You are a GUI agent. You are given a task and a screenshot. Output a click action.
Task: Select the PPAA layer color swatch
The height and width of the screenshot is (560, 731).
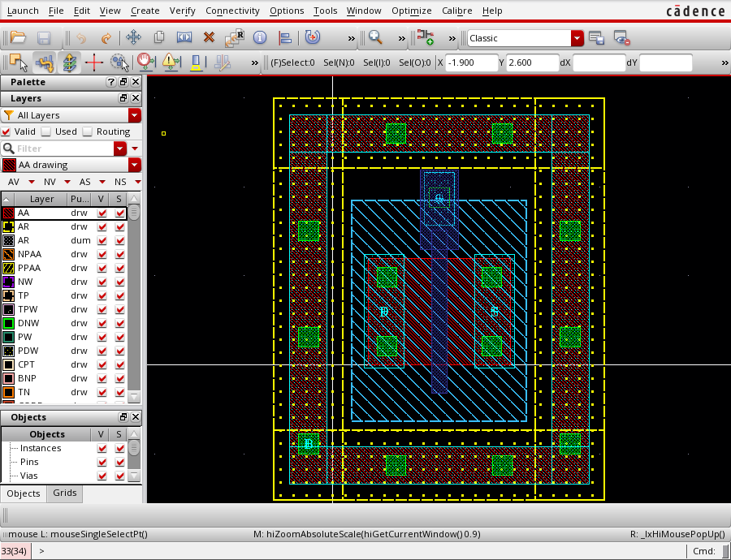tap(8, 268)
